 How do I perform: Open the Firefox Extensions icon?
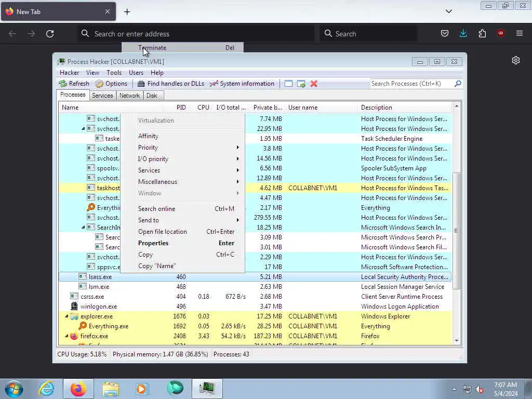tap(482, 33)
